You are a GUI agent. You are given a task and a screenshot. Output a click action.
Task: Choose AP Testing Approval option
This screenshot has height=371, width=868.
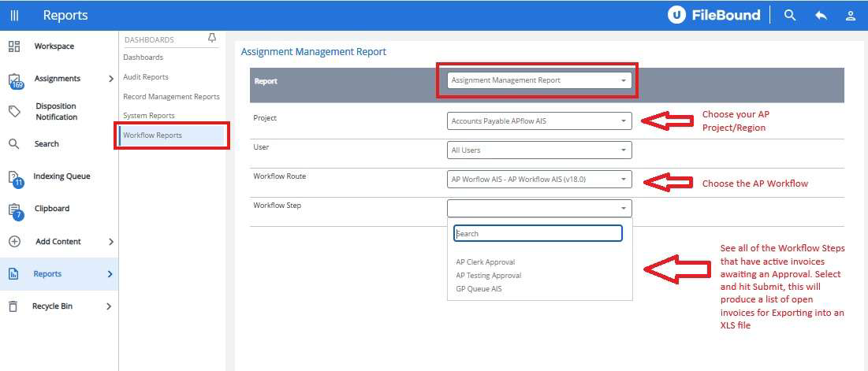489,276
